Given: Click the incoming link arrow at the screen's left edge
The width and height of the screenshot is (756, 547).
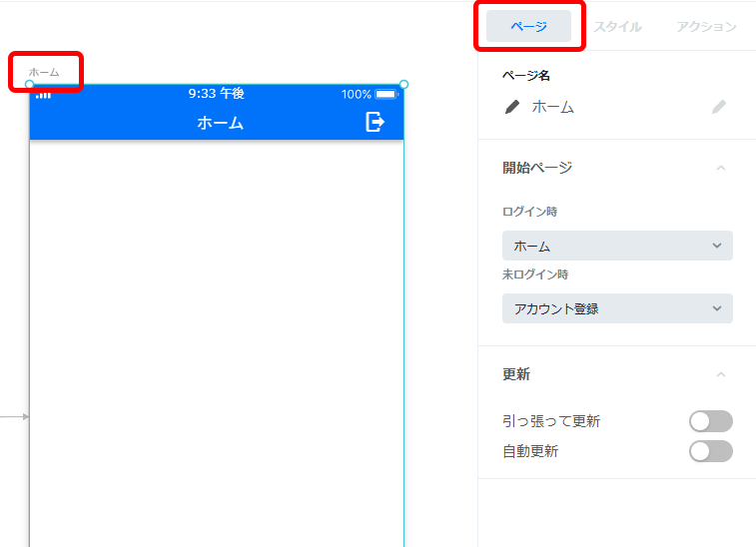Looking at the screenshot, I should tap(14, 416).
